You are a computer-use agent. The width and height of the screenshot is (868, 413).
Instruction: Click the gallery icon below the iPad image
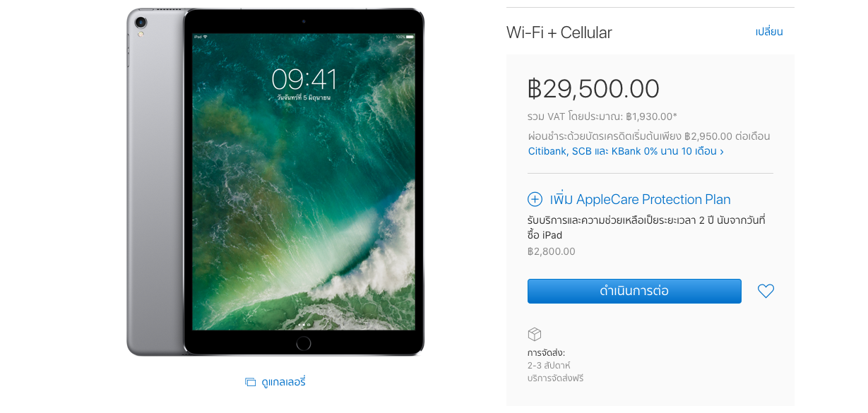coord(250,382)
